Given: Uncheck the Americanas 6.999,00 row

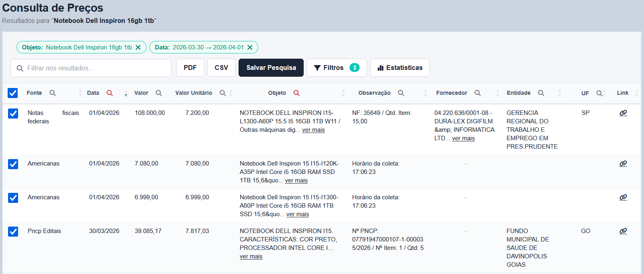Looking at the screenshot, I should (x=13, y=198).
